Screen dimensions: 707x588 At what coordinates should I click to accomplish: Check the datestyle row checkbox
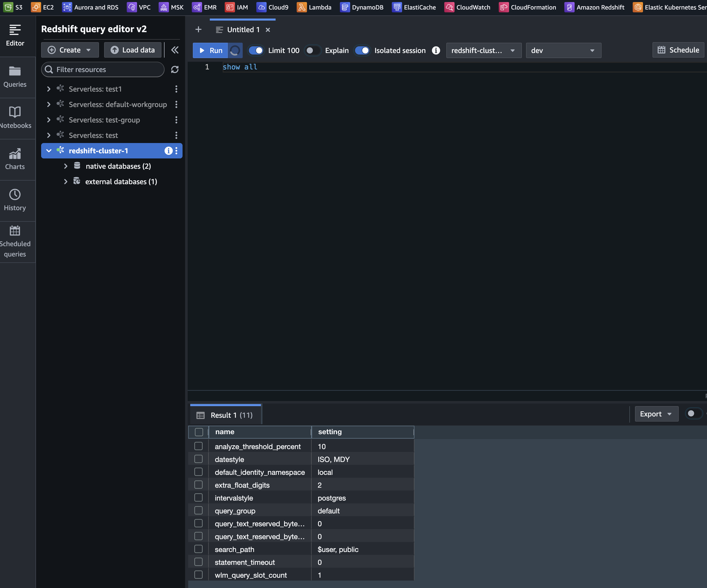pos(199,459)
